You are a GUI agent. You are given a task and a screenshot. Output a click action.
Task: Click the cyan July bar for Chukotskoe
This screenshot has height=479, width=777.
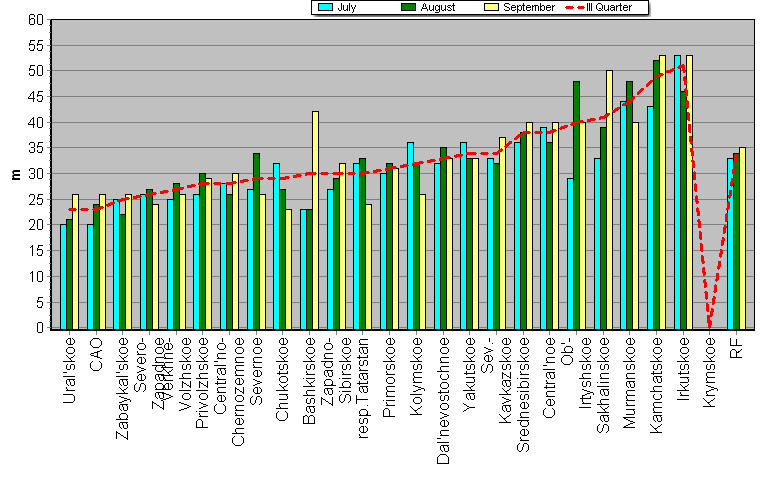click(277, 246)
